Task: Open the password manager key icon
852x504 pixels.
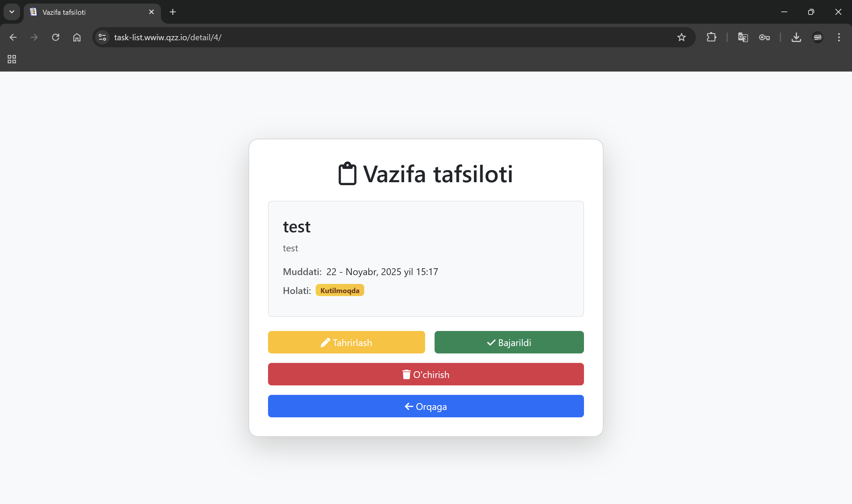Action: point(764,37)
